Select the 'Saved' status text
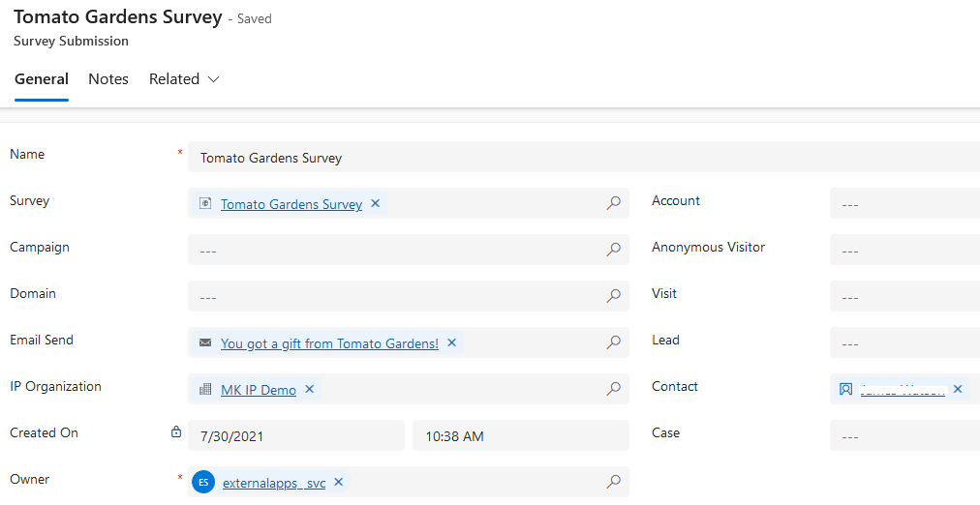The width and height of the screenshot is (980, 505). [255, 18]
